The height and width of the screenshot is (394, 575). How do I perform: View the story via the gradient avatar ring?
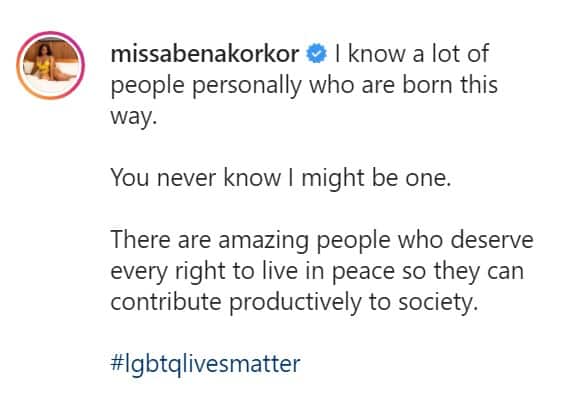[51, 65]
